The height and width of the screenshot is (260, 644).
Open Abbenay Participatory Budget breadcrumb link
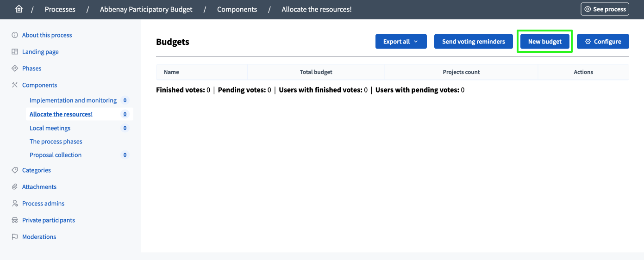point(146,9)
